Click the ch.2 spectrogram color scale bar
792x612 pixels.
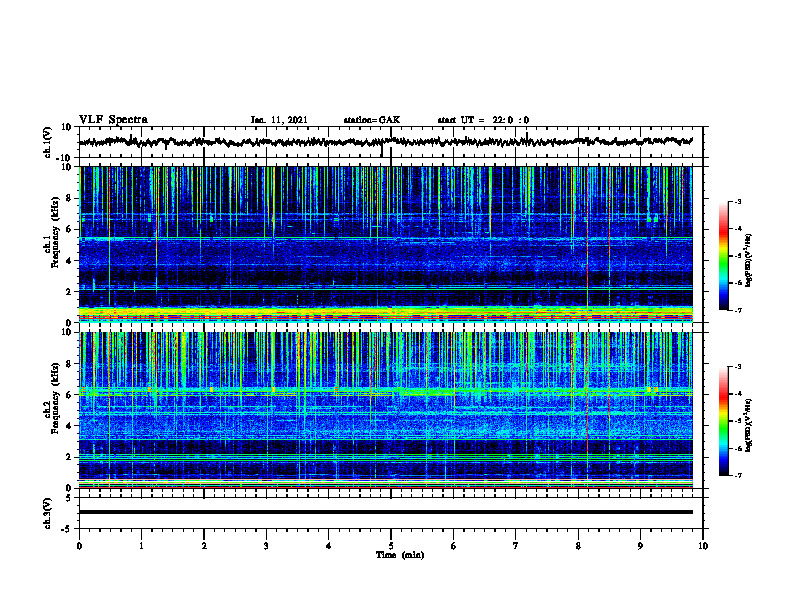tap(723, 421)
